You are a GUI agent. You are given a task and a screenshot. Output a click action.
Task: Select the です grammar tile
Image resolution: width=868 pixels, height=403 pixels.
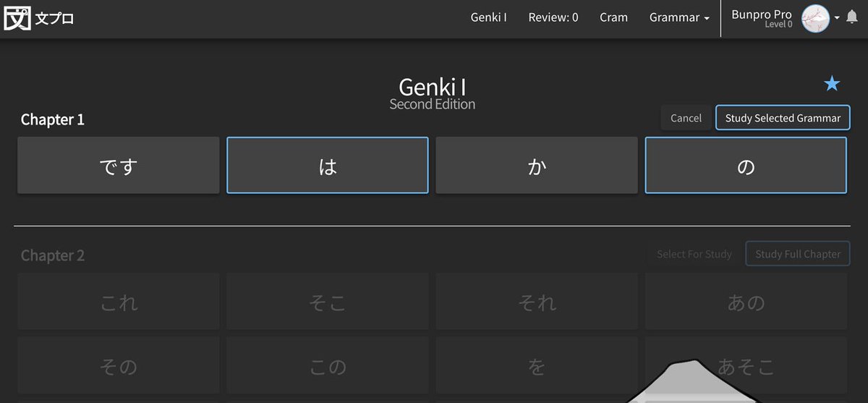click(x=119, y=166)
